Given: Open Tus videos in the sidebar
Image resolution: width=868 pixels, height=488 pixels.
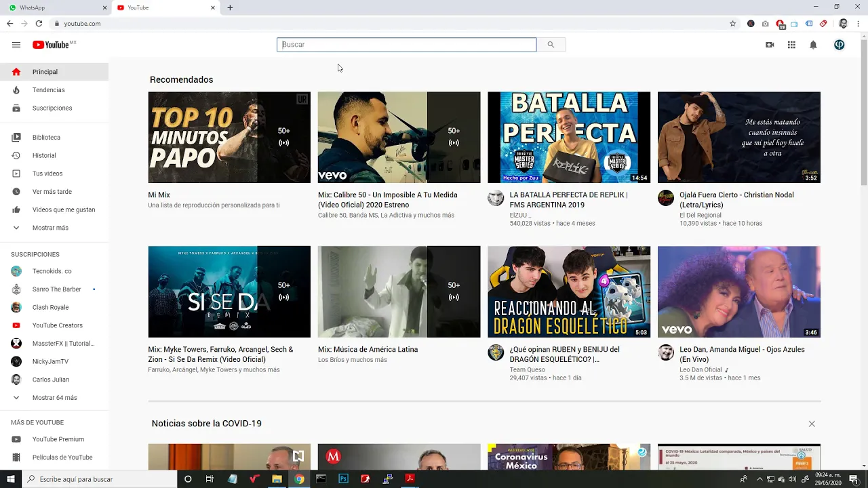Looking at the screenshot, I should [54, 174].
